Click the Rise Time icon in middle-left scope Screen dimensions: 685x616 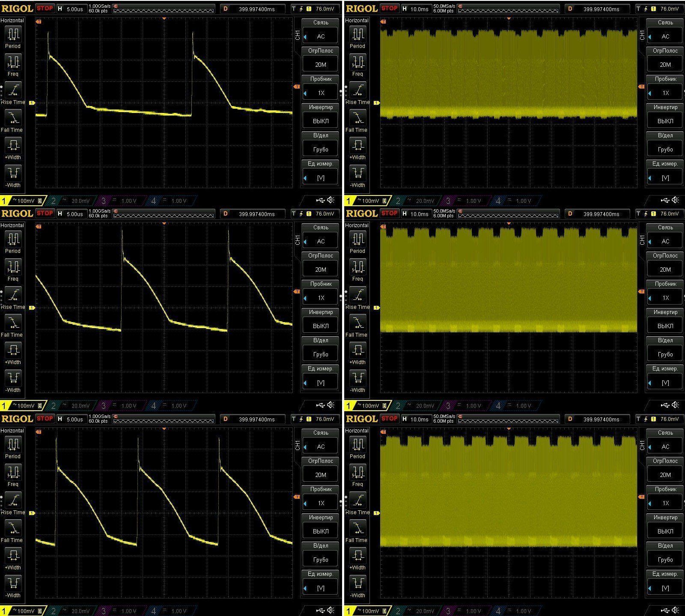coord(13,296)
